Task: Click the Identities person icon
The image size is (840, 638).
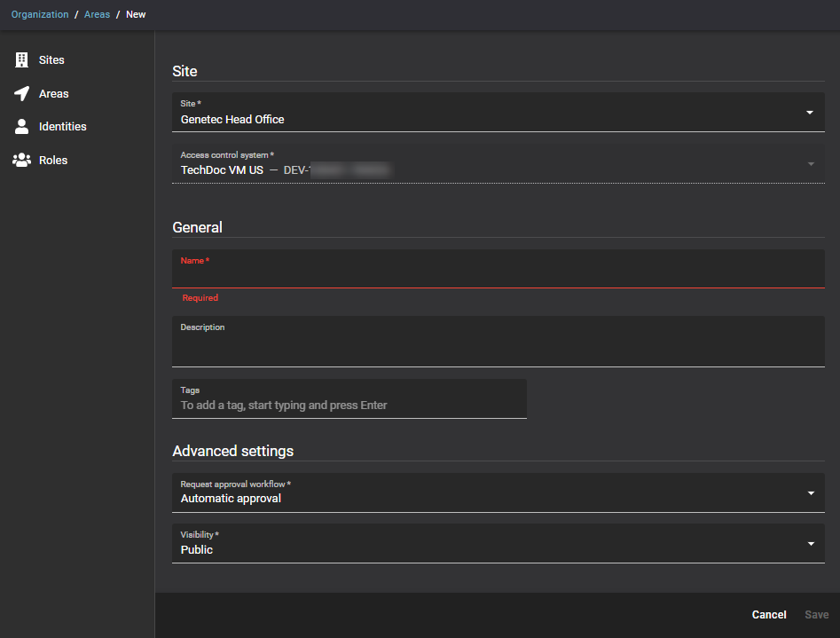Action: coord(22,127)
